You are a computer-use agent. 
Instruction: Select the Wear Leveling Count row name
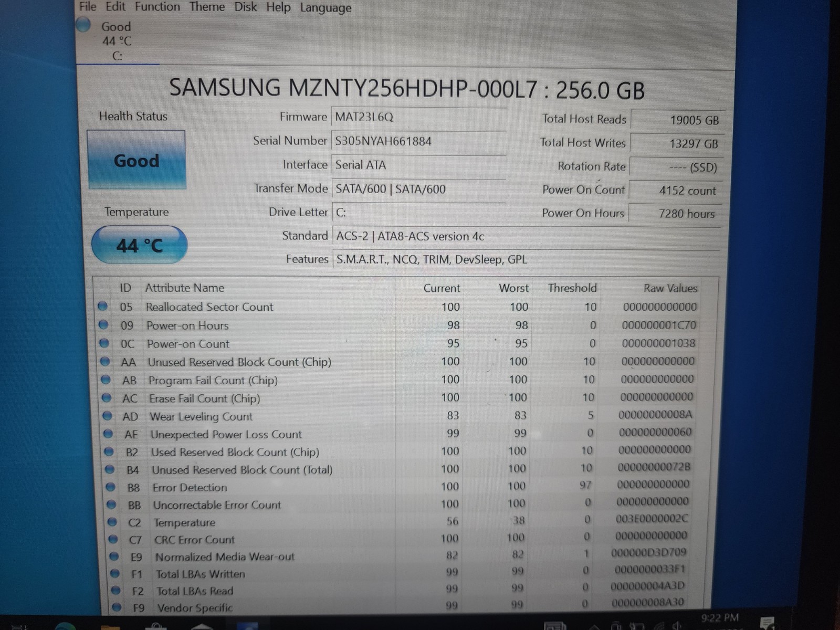201,417
